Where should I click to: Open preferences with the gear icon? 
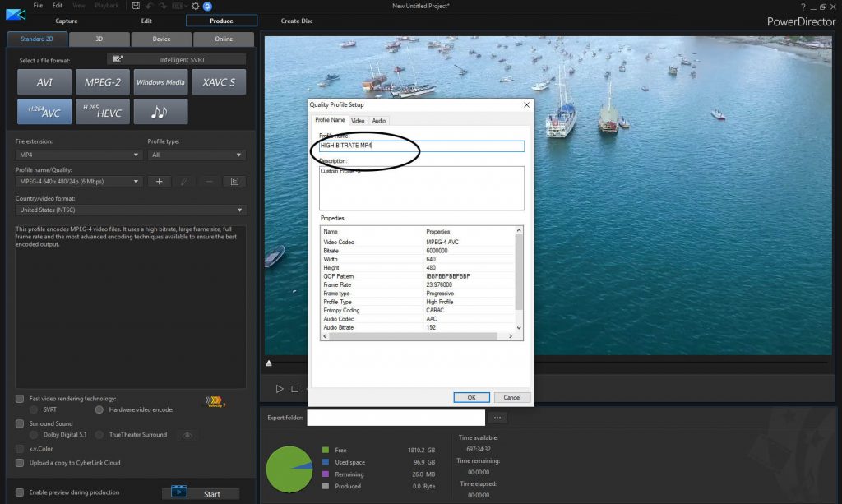click(196, 6)
